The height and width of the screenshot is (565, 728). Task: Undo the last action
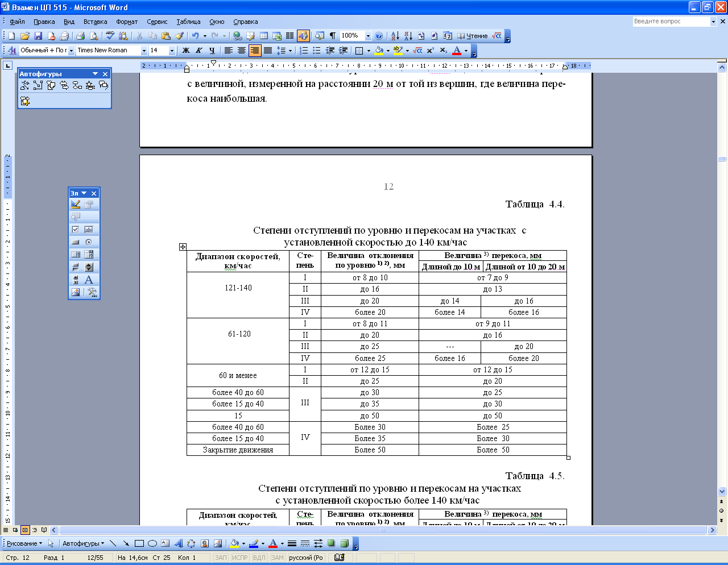(x=195, y=36)
